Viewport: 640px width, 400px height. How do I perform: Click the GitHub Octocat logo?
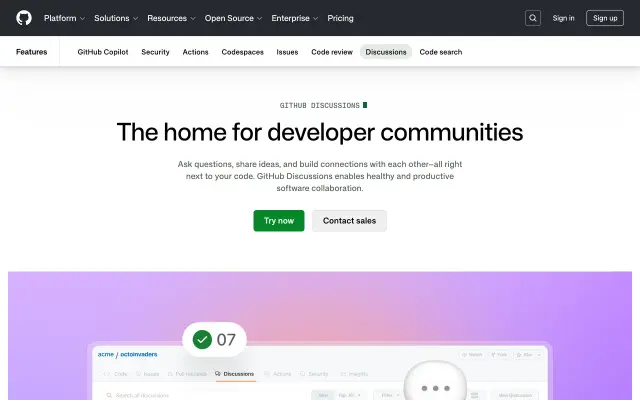(24, 18)
